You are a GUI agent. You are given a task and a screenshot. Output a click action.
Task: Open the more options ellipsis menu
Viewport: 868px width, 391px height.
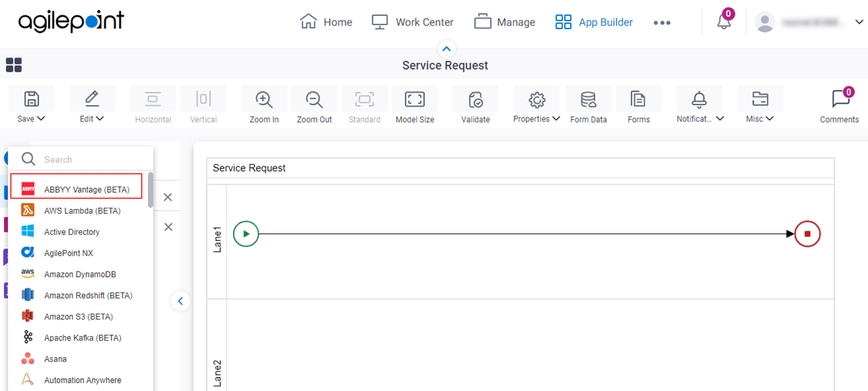662,22
